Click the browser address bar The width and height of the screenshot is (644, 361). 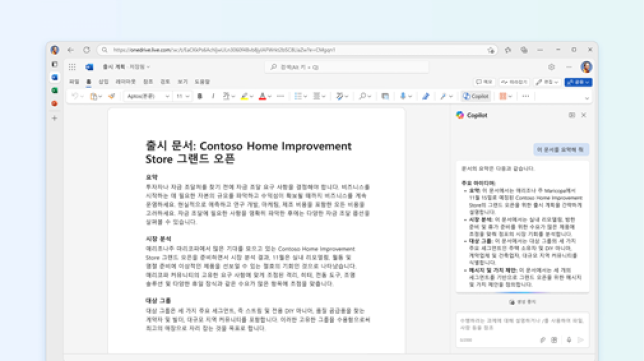297,50
